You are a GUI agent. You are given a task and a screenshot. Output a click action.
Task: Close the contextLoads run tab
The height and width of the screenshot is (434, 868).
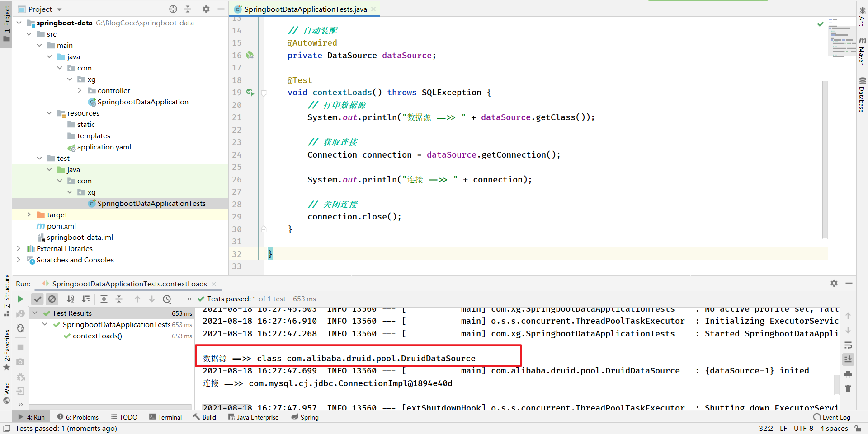pyautogui.click(x=214, y=284)
